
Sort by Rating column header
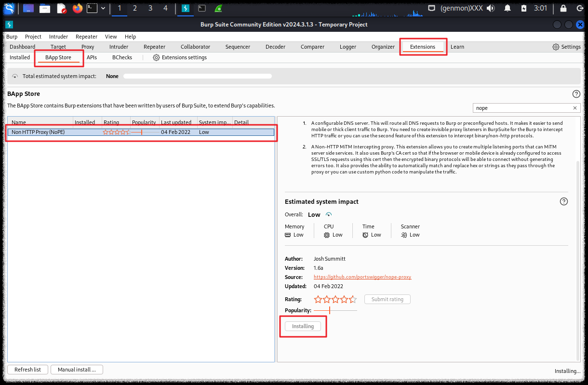click(x=116, y=122)
